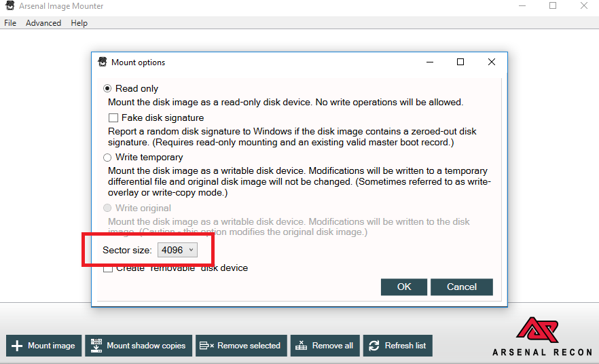Click the Arsenal Image Mounter app icon

click(x=10, y=5)
